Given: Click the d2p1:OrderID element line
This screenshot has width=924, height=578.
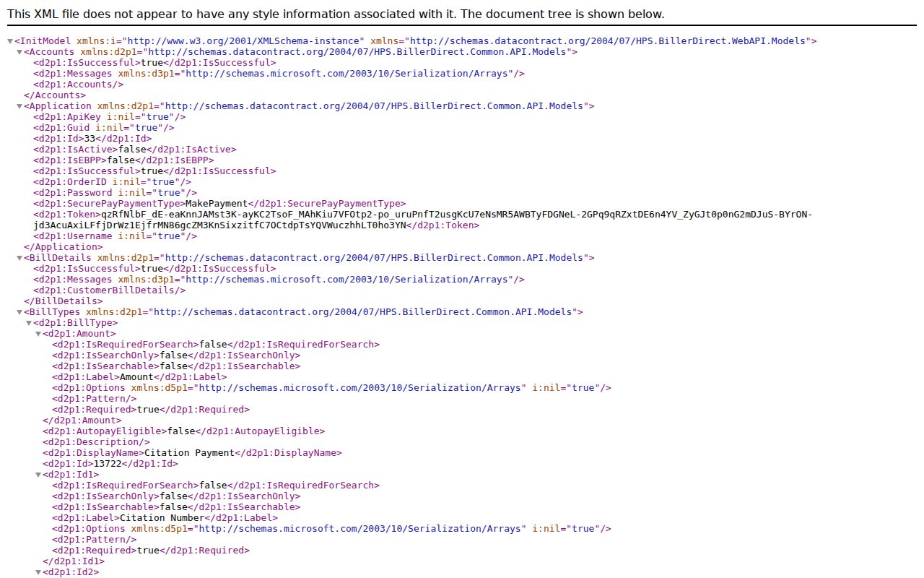Looking at the screenshot, I should (x=113, y=182).
